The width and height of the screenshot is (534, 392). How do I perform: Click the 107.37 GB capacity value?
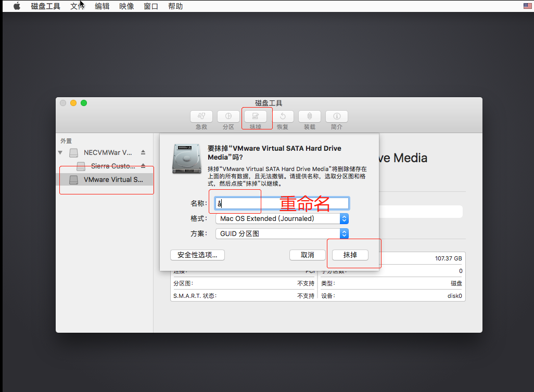[448, 258]
